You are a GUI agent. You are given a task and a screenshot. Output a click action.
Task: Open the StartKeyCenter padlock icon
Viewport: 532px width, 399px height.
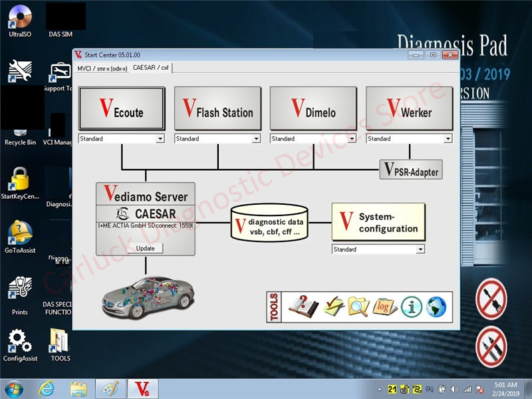pyautogui.click(x=20, y=183)
